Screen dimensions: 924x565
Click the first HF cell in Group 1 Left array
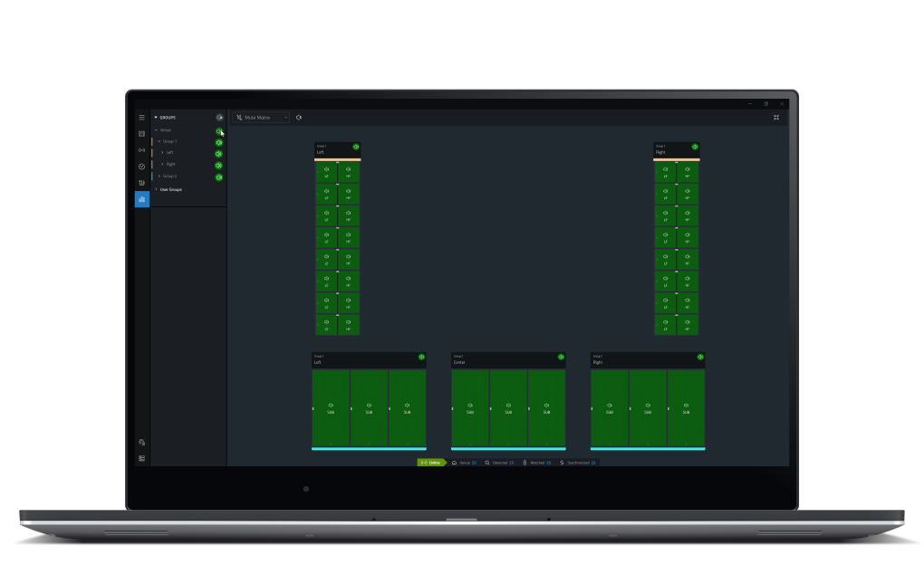(x=348, y=172)
